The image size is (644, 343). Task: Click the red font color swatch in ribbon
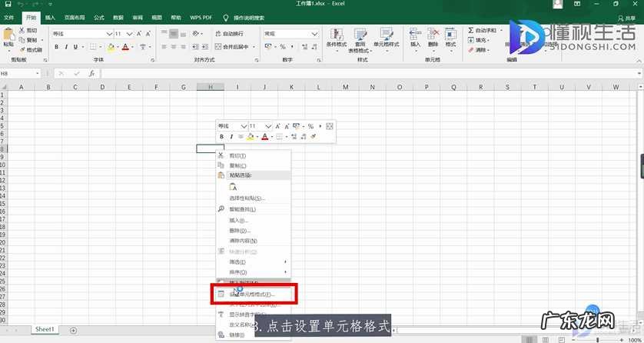125,47
